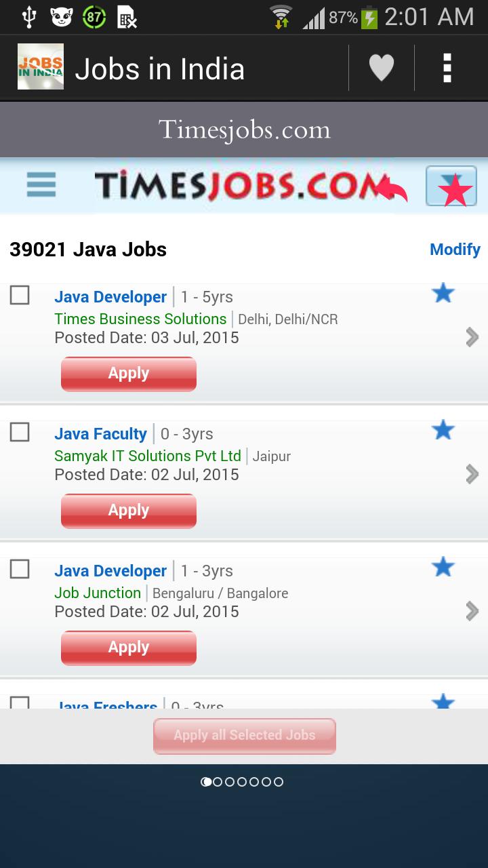488x868 pixels.
Task: Check the Times Business Solutions job checkbox
Action: [x=20, y=296]
